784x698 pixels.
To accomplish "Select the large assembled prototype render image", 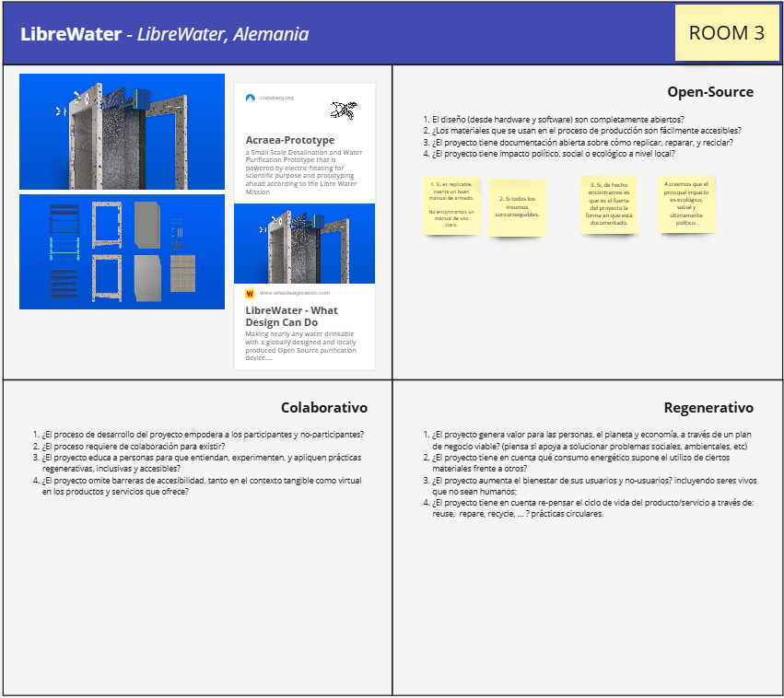I will [x=122, y=132].
